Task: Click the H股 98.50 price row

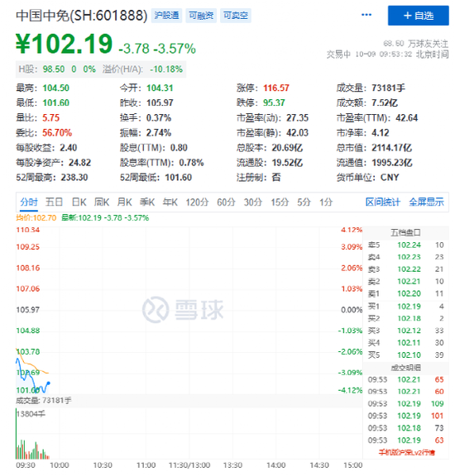Action: pyautogui.click(x=101, y=69)
